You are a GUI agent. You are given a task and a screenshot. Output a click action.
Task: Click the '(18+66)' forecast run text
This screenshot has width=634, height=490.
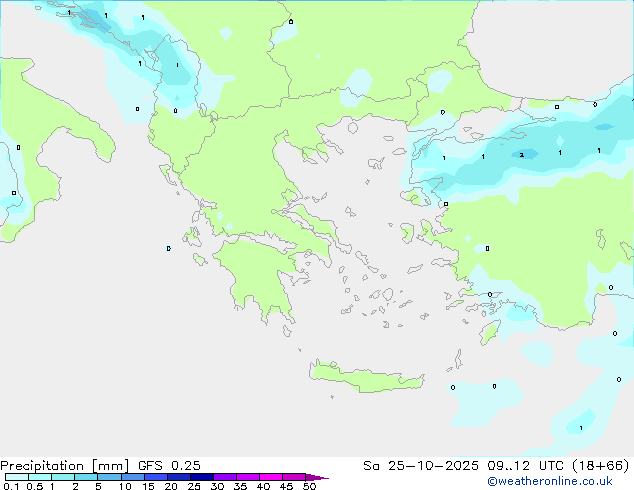tap(601, 466)
